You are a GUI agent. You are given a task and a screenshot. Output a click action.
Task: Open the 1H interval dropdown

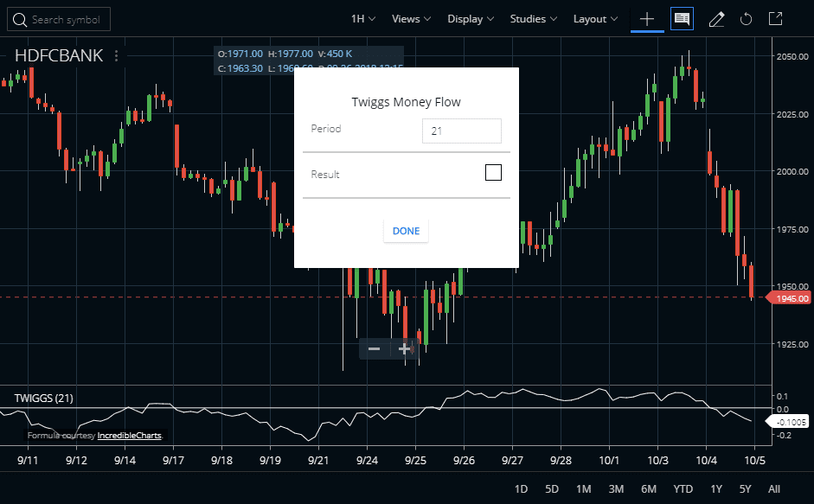pyautogui.click(x=362, y=19)
